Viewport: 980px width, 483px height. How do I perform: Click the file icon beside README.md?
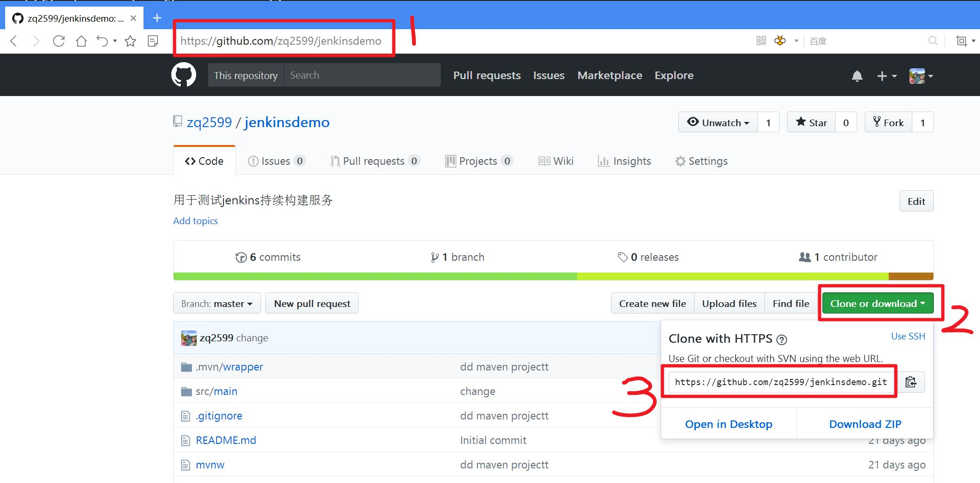tap(186, 441)
